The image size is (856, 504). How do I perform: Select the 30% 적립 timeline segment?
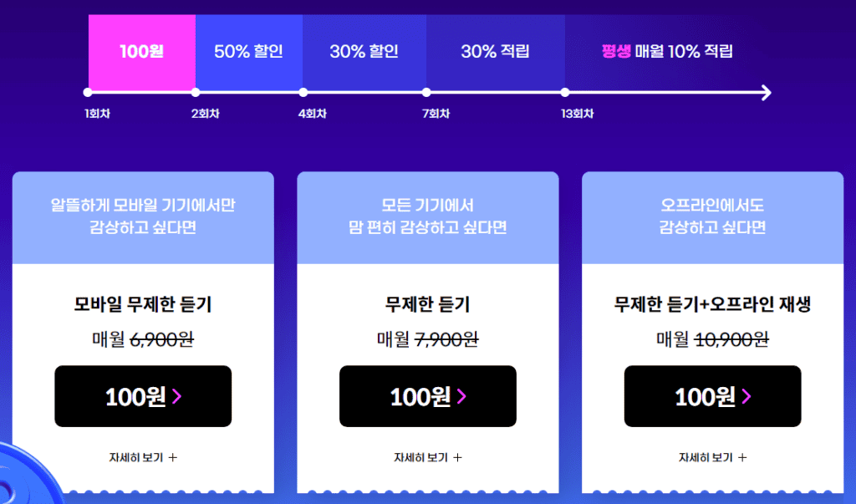point(496,52)
